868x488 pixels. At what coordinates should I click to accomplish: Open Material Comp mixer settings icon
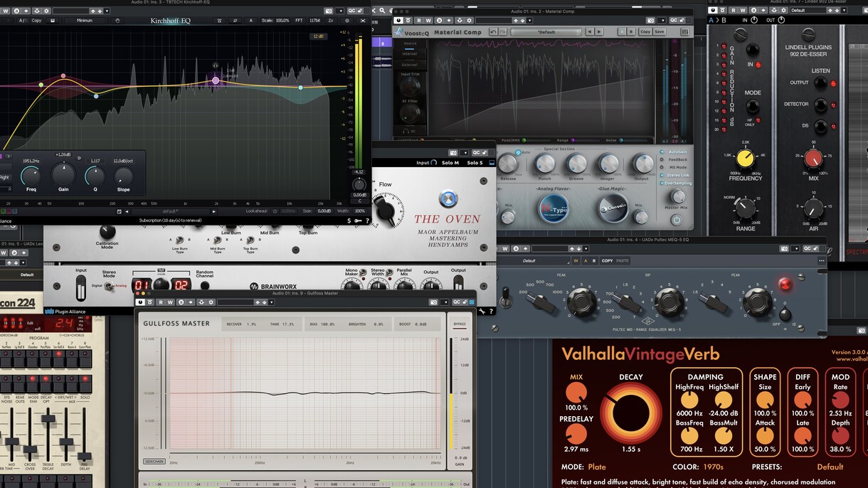click(684, 32)
